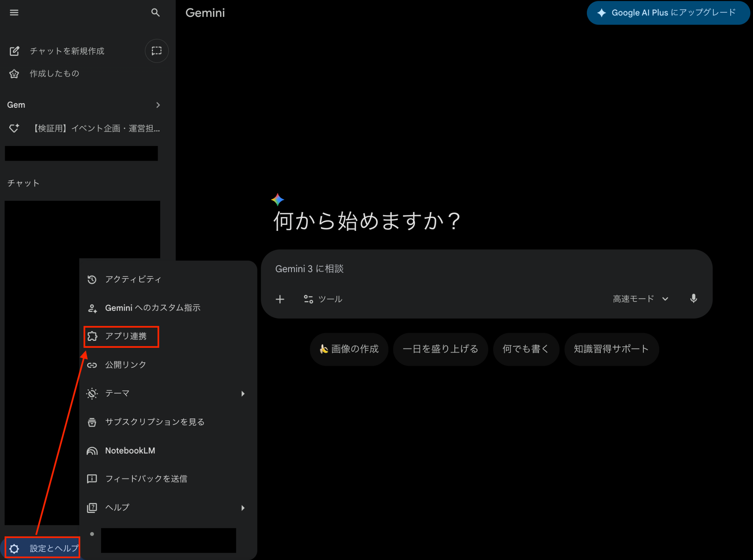Select アプリ連携 menu item
Image resolution: width=753 pixels, height=560 pixels.
125,336
